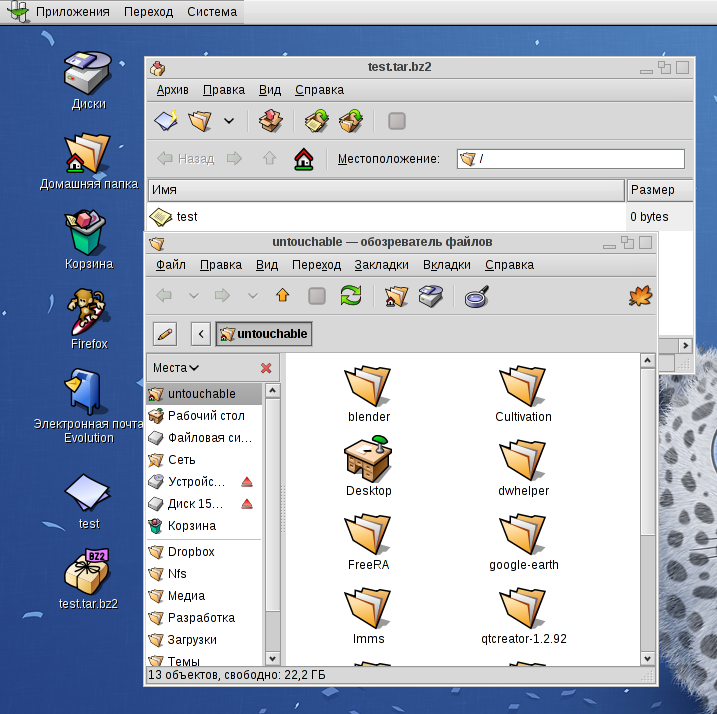Toggle text-based location entry pencil button
The image size is (717, 714).
coord(165,334)
